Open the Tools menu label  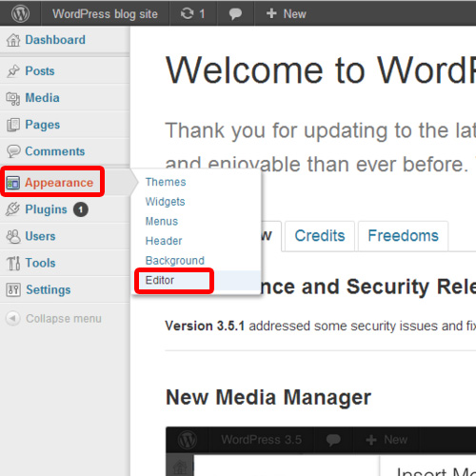tap(40, 263)
